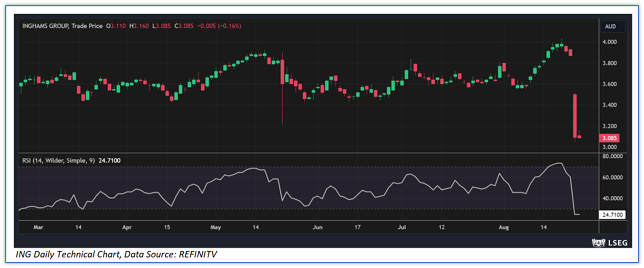This screenshot has width=644, height=268.
Task: Click the 15 date label on time axis
Action: click(x=167, y=228)
